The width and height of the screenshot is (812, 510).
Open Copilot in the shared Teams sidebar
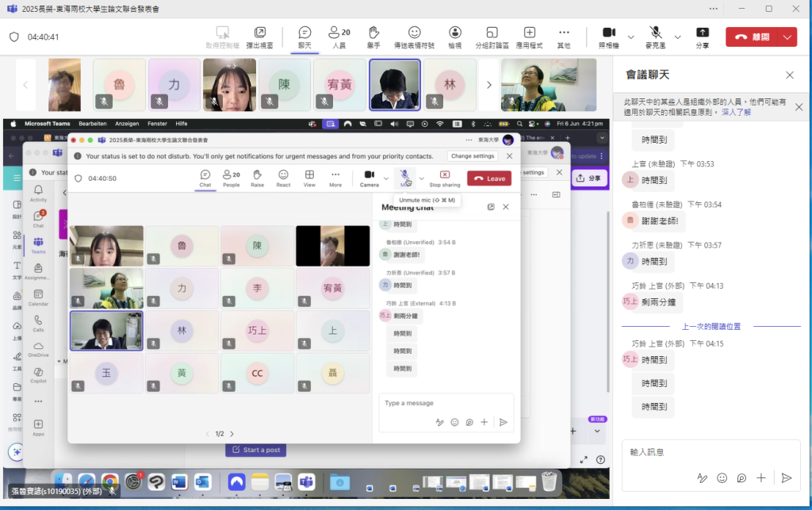(38, 375)
